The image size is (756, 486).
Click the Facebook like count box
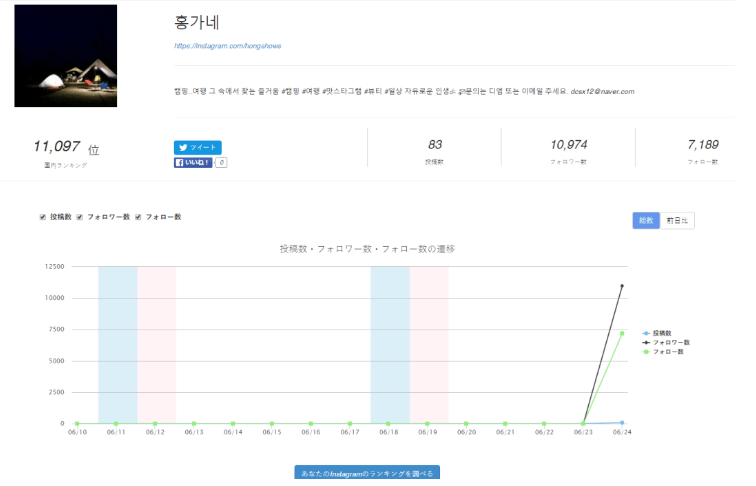(220, 162)
